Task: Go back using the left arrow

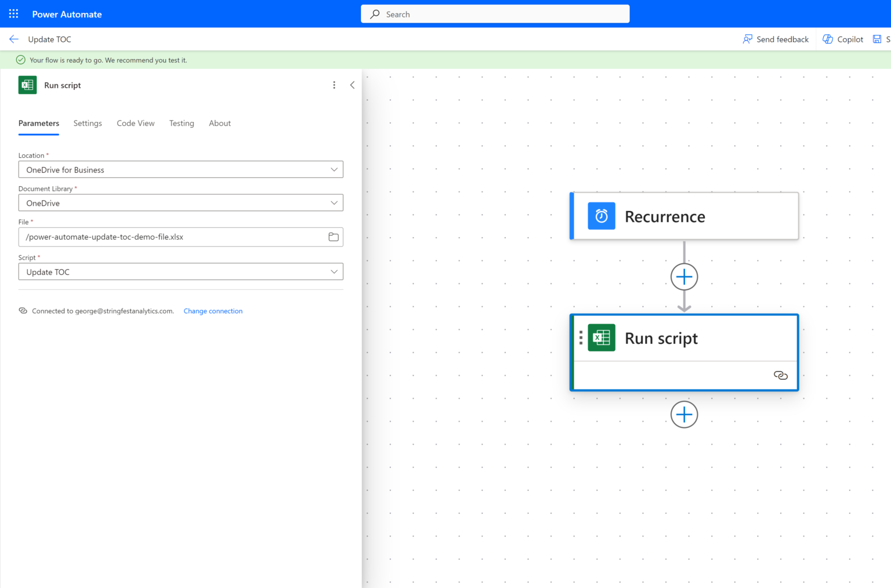Action: [14, 39]
